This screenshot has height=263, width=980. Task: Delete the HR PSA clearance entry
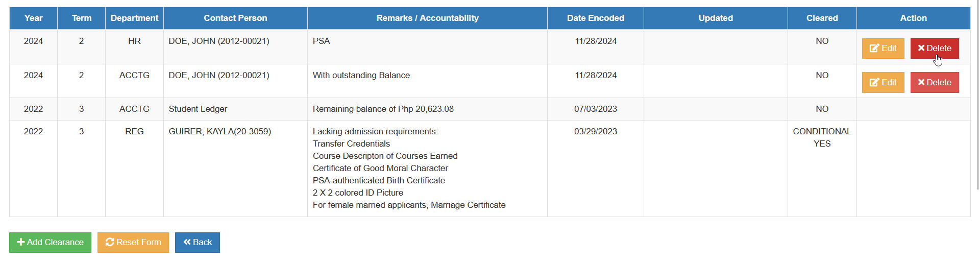pos(935,49)
